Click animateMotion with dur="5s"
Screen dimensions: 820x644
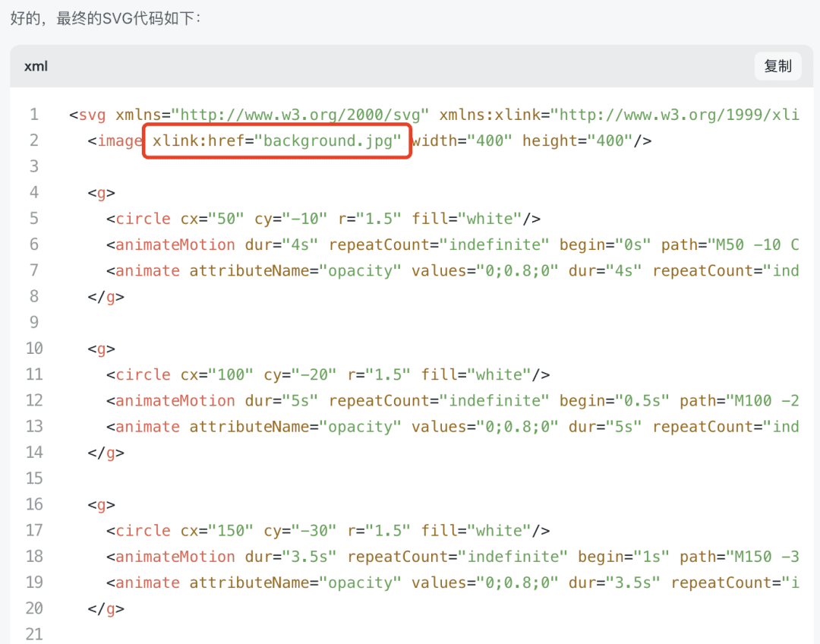[453, 401]
